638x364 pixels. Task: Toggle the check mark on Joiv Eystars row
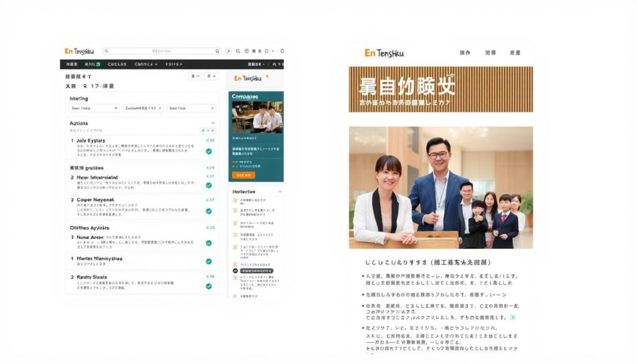[209, 152]
